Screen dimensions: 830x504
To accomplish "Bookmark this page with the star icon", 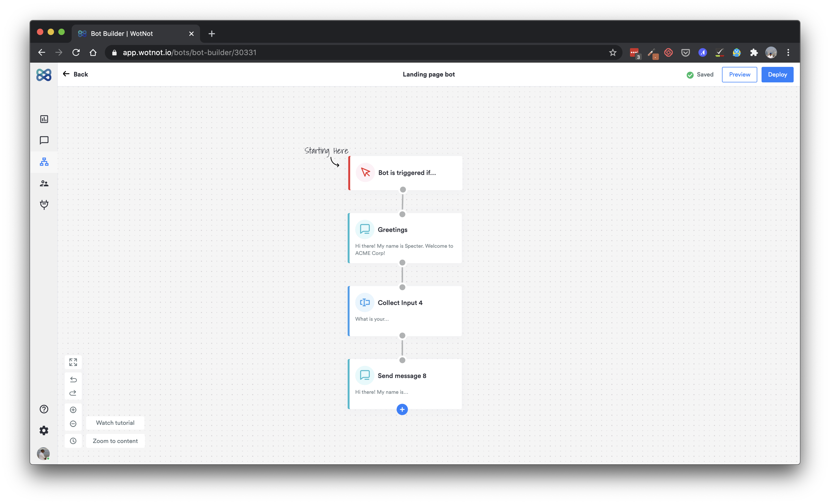I will (613, 52).
